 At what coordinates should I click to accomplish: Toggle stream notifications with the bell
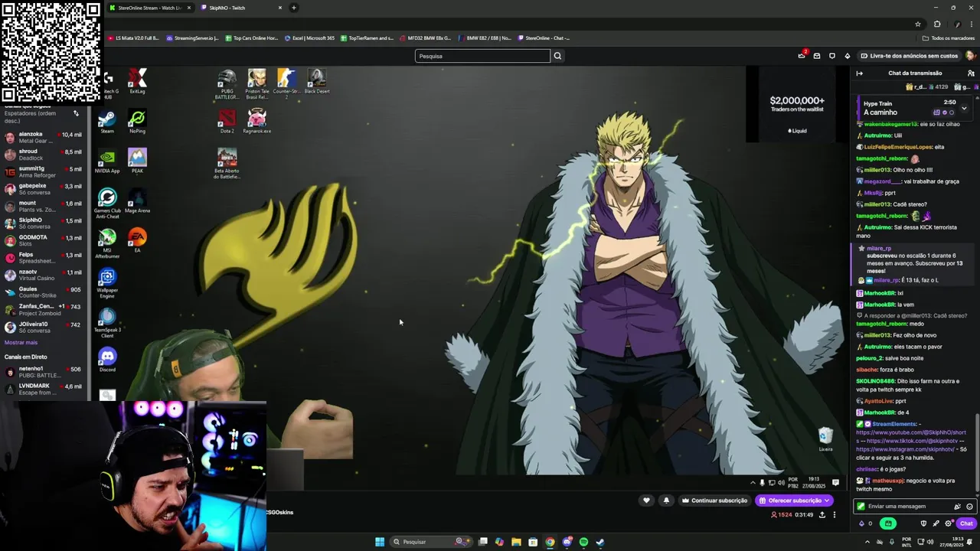click(666, 500)
